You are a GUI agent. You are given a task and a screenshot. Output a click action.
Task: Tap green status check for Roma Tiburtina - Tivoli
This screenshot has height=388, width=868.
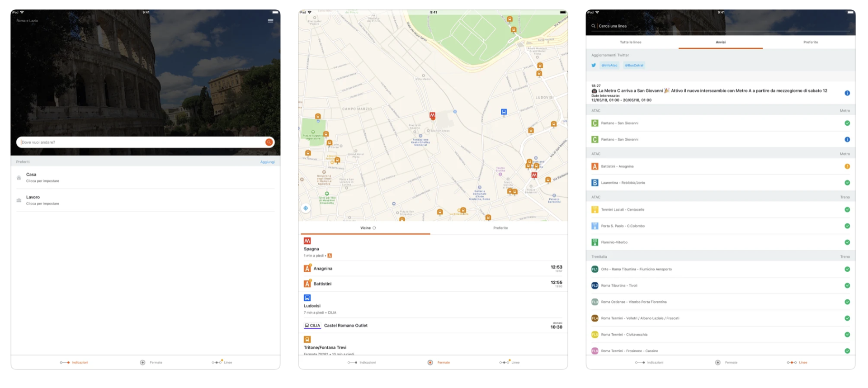coord(847,286)
